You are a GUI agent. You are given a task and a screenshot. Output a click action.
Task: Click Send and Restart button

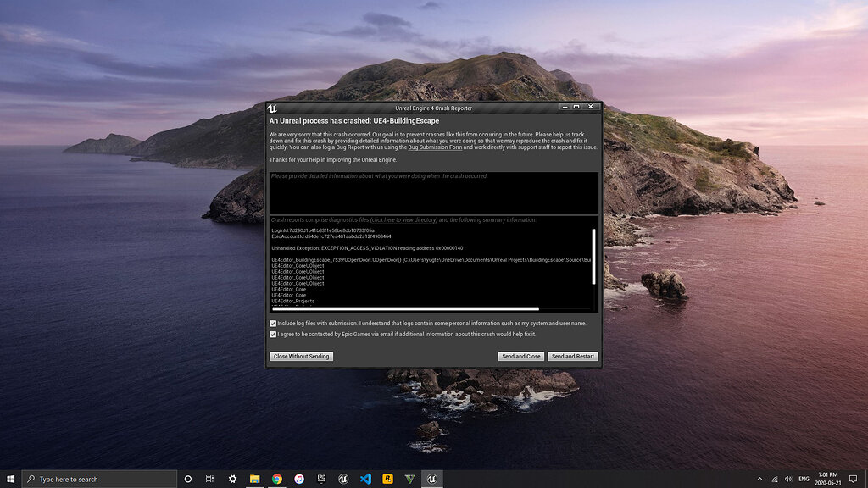click(x=573, y=357)
